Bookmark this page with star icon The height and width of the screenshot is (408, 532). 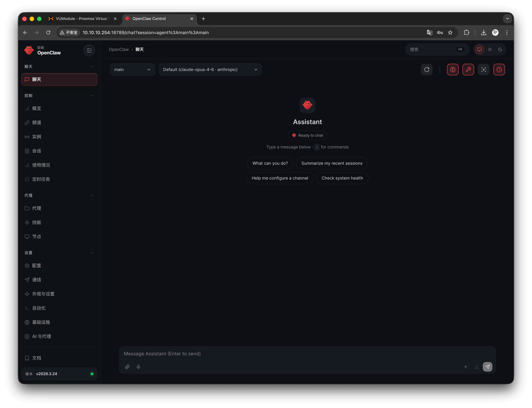(x=450, y=33)
